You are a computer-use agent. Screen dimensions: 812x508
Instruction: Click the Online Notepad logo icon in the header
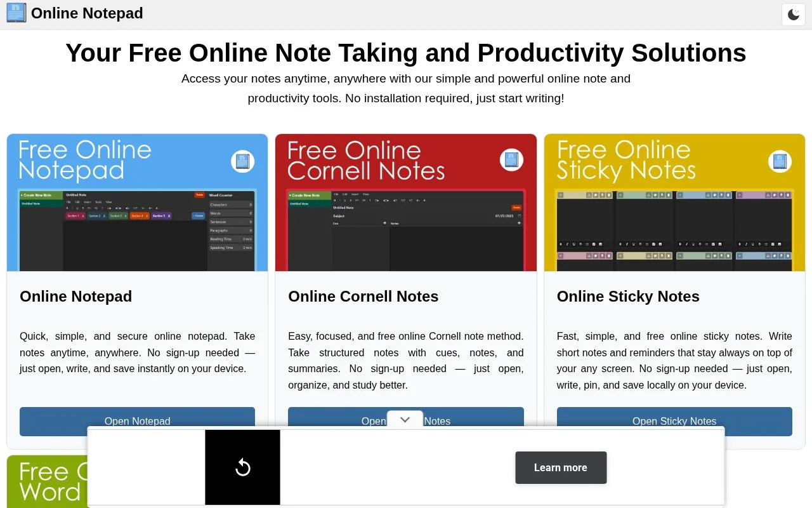(x=16, y=13)
